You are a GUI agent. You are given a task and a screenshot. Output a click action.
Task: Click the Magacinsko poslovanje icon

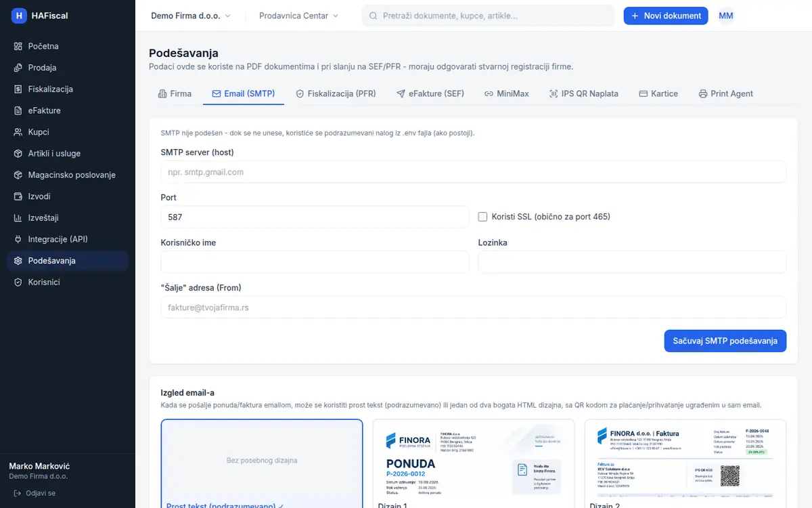[x=18, y=175]
